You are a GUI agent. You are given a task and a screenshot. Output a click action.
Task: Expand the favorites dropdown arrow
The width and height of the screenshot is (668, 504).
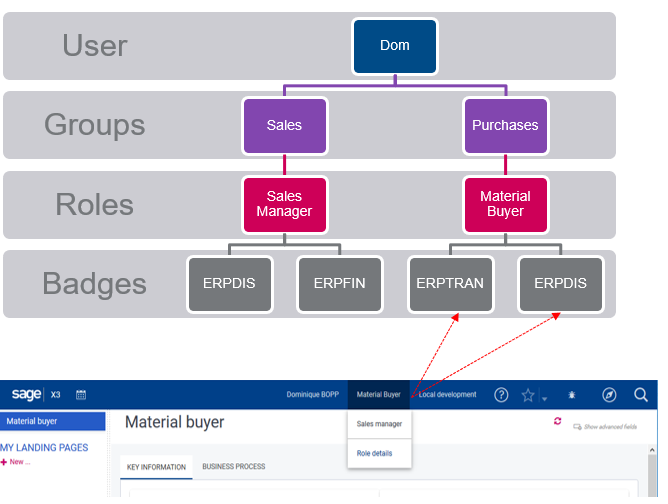tap(543, 398)
